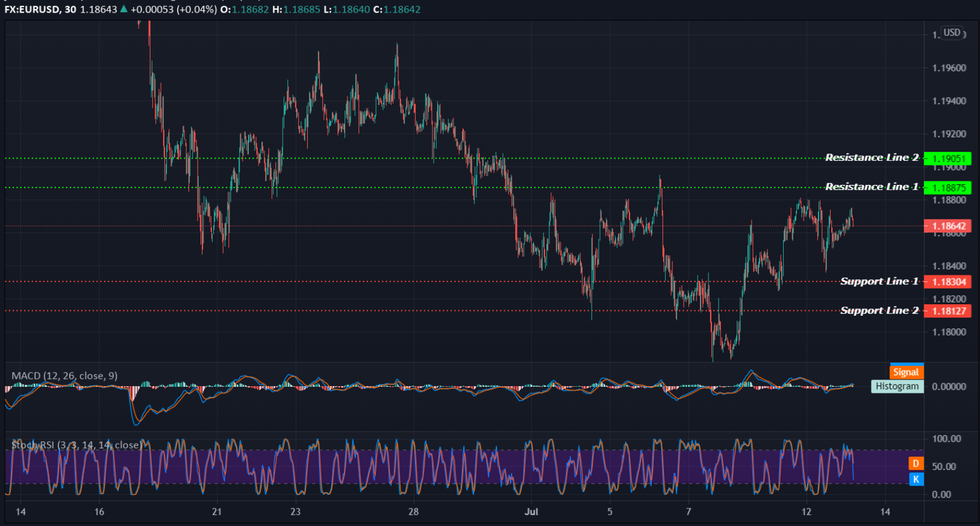Click the 1.18127 red price tag
Screen dimensions: 980x526
(x=947, y=311)
